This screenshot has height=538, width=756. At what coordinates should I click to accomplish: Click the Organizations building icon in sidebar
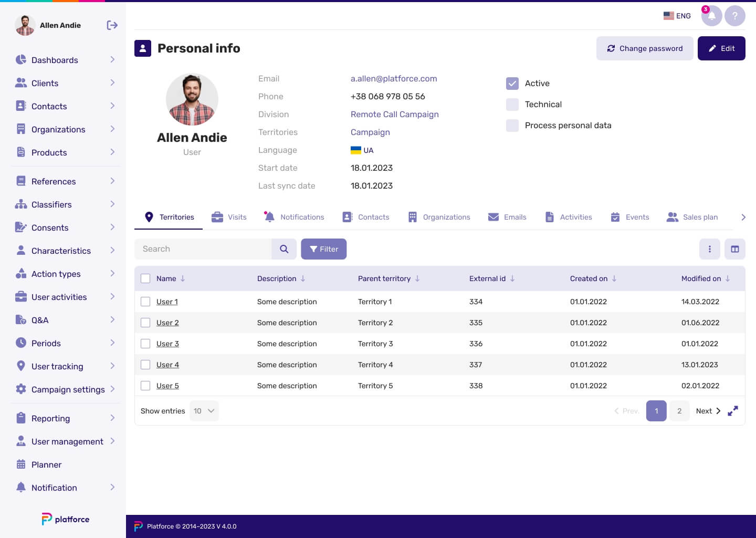point(21,129)
